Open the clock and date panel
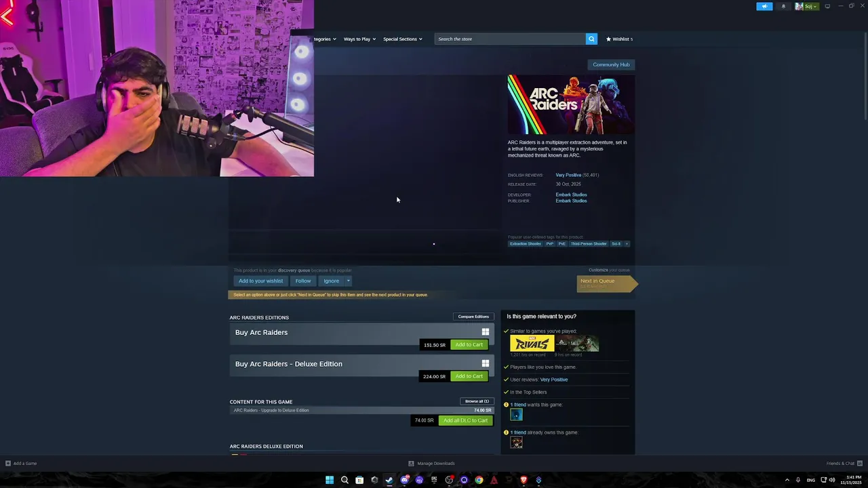 [x=850, y=480]
